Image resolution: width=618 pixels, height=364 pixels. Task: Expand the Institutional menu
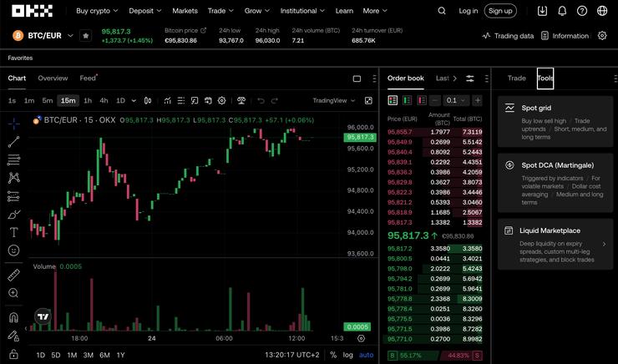click(302, 11)
